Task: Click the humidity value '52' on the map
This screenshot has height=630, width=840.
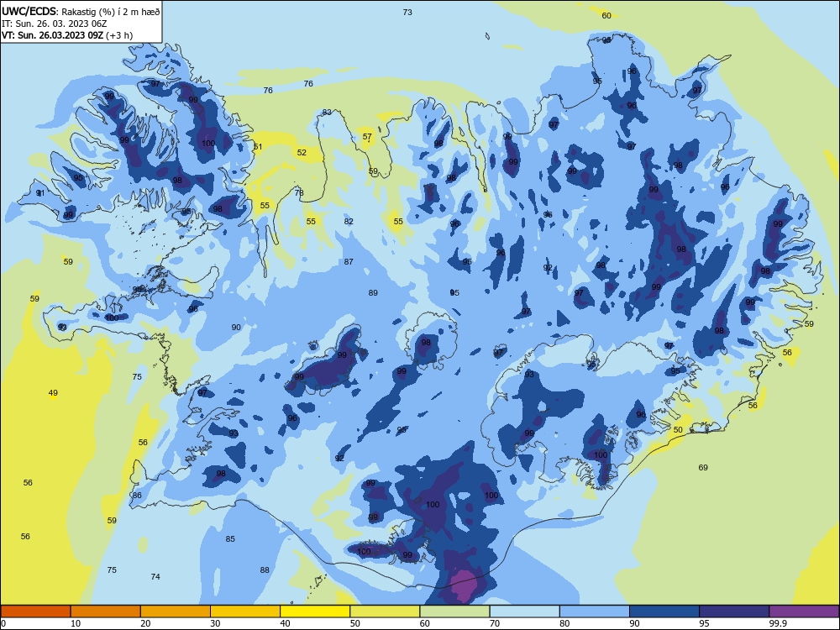Action: [302, 153]
